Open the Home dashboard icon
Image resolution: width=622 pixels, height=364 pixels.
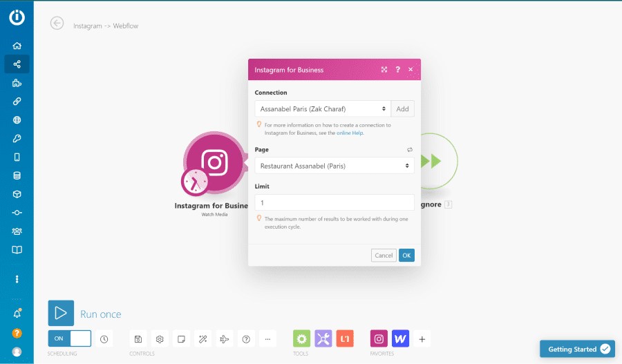[17, 46]
